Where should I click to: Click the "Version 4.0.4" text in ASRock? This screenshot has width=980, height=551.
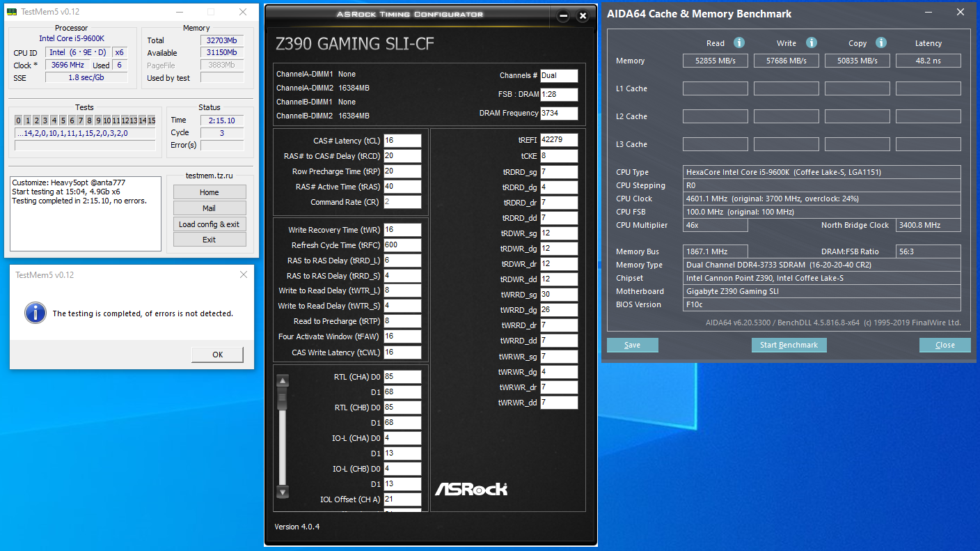(297, 527)
